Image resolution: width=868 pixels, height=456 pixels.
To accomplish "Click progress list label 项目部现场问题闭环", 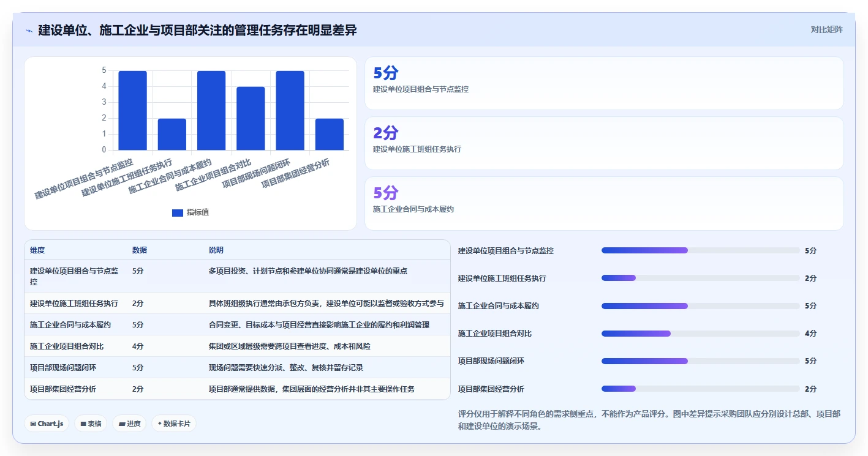I will click(491, 361).
